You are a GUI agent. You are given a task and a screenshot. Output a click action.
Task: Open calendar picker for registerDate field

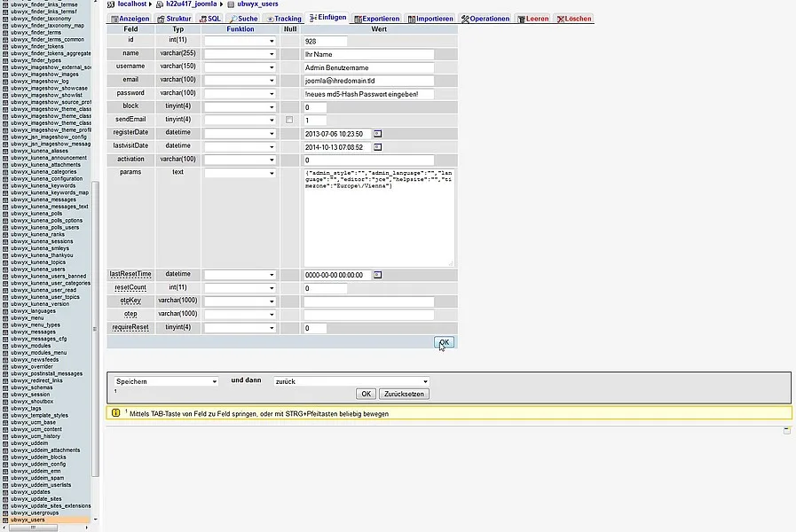click(376, 133)
